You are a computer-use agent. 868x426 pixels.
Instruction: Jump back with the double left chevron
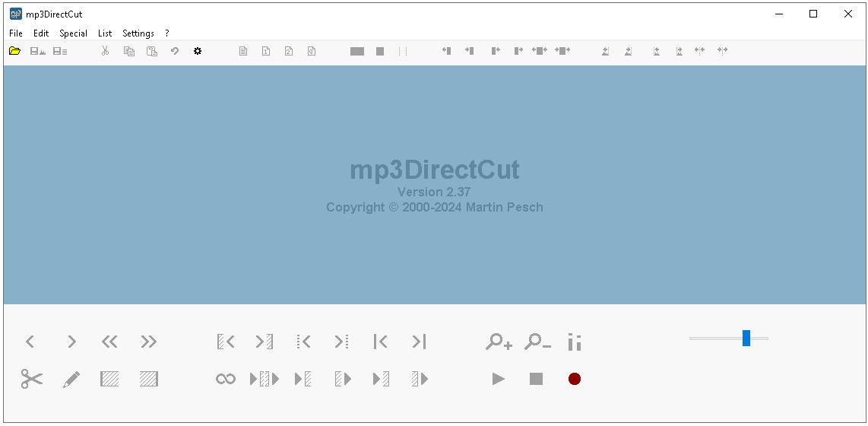tap(109, 342)
